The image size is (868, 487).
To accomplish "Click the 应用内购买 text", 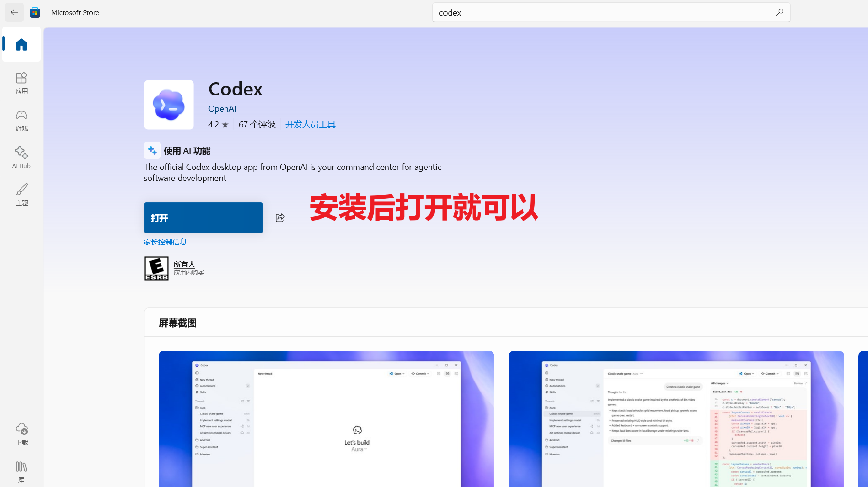I will 189,273.
